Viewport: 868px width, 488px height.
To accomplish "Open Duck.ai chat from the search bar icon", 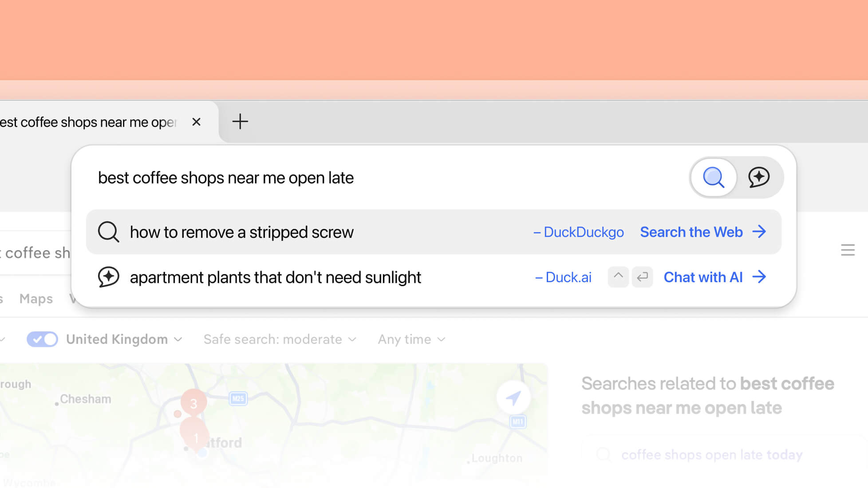I will [759, 177].
